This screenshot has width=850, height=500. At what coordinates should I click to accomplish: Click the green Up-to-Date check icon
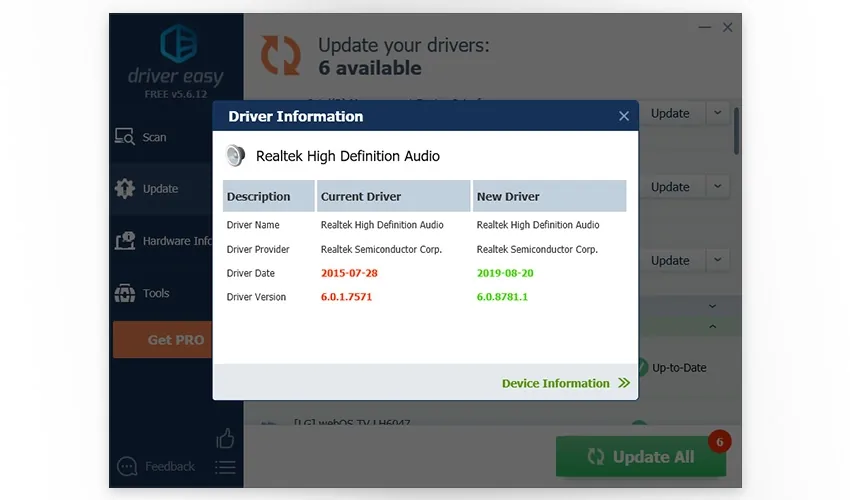point(643,367)
